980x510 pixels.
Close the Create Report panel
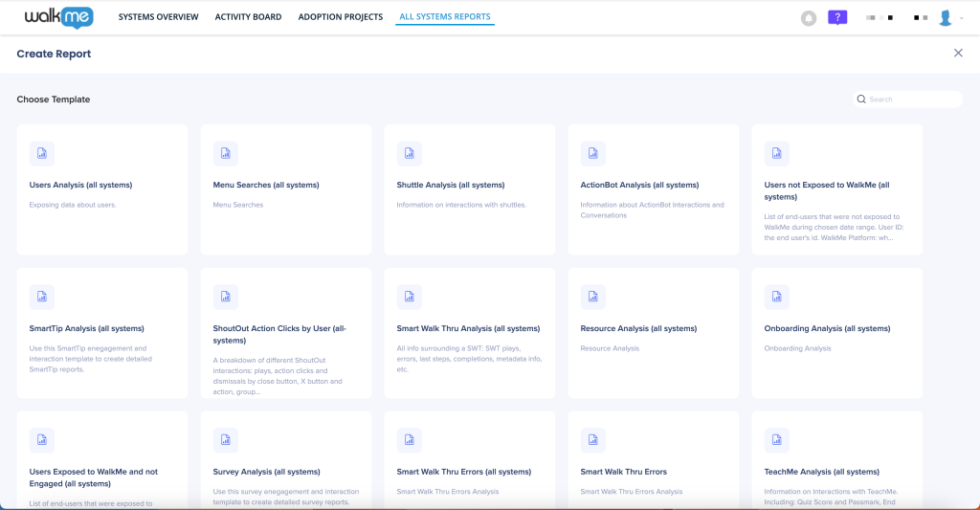pos(958,54)
